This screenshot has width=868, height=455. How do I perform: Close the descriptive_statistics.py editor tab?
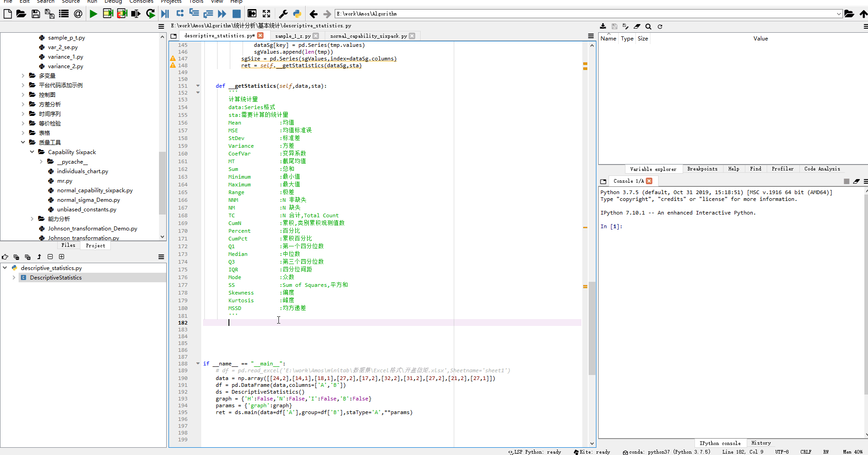[260, 35]
